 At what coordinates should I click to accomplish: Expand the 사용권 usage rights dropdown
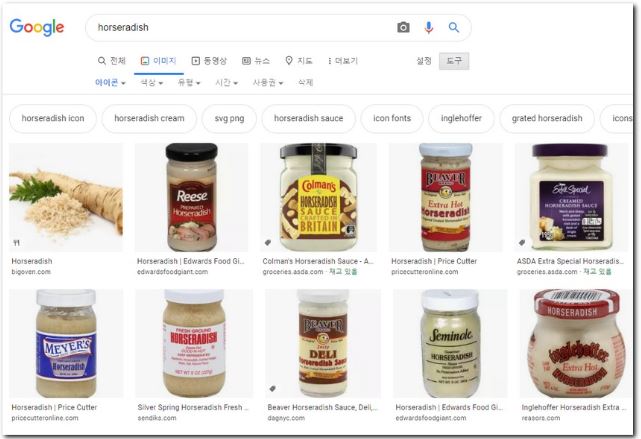[x=268, y=83]
